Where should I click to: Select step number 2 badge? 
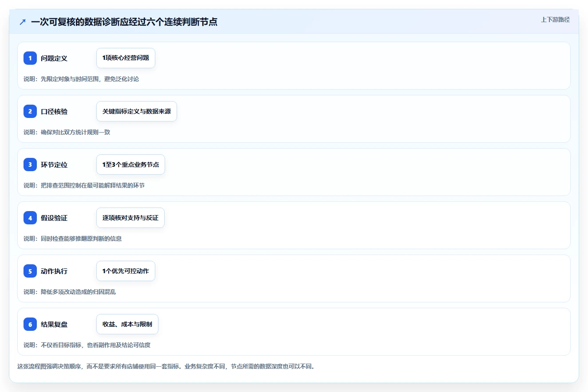click(30, 111)
